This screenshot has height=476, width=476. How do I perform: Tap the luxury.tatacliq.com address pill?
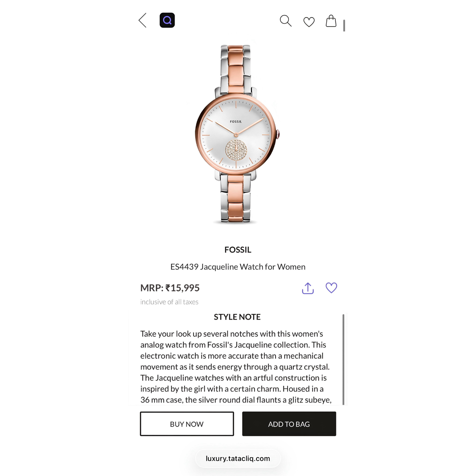[238, 458]
